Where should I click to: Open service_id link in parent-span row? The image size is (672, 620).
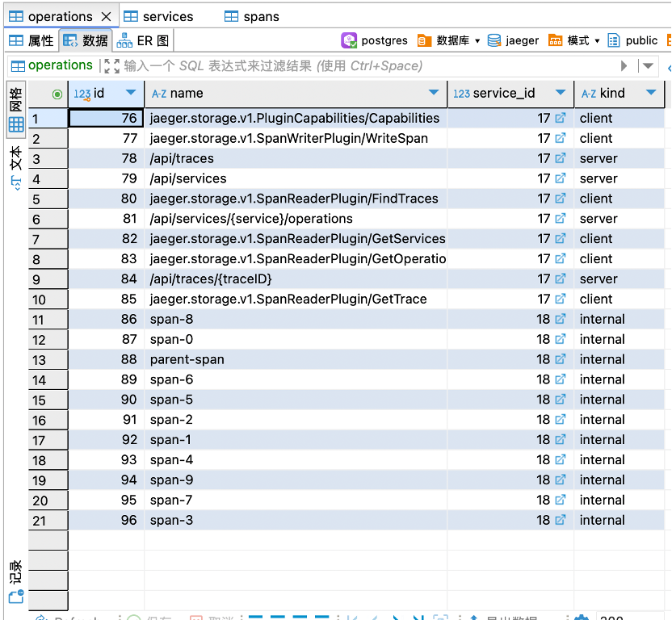(x=561, y=359)
